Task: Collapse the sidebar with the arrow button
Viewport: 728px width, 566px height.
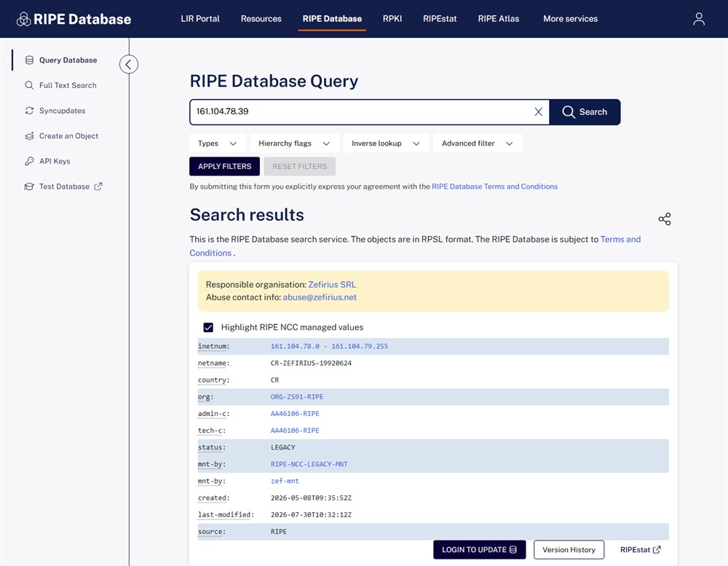Action: [x=129, y=64]
